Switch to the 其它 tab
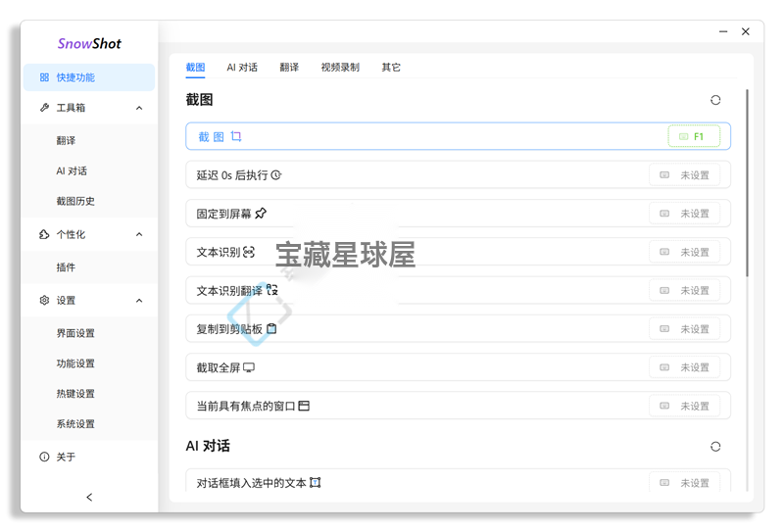The image size is (784, 532). (x=391, y=68)
